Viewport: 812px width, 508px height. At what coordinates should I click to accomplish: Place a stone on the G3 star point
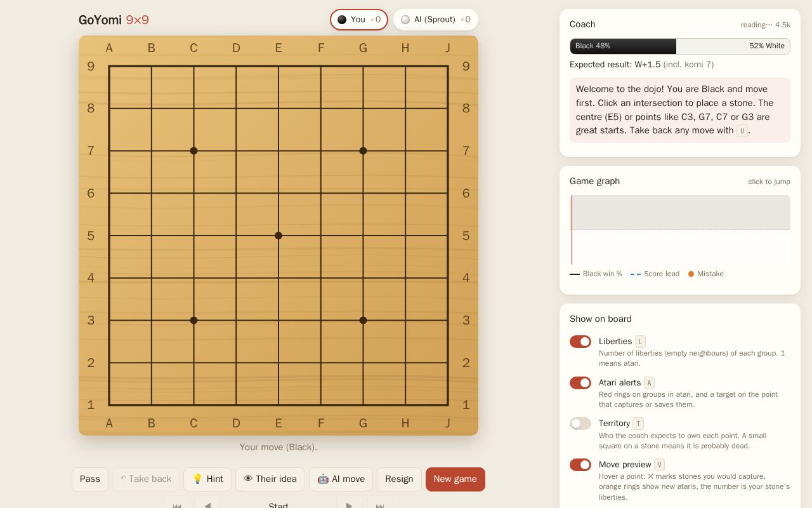363,320
